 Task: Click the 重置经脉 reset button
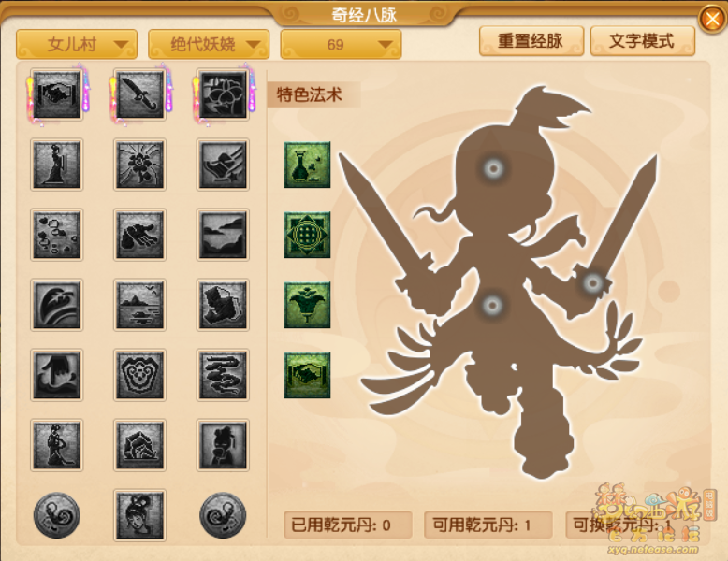(531, 41)
